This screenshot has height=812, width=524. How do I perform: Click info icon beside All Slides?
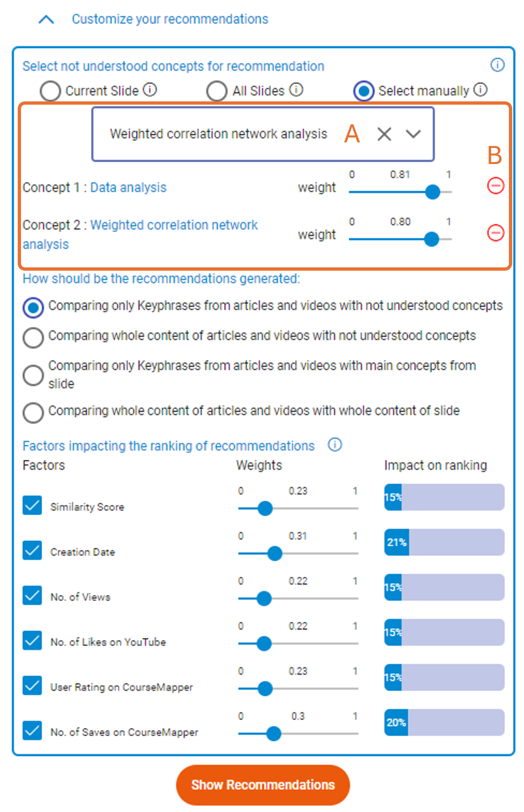tap(296, 90)
